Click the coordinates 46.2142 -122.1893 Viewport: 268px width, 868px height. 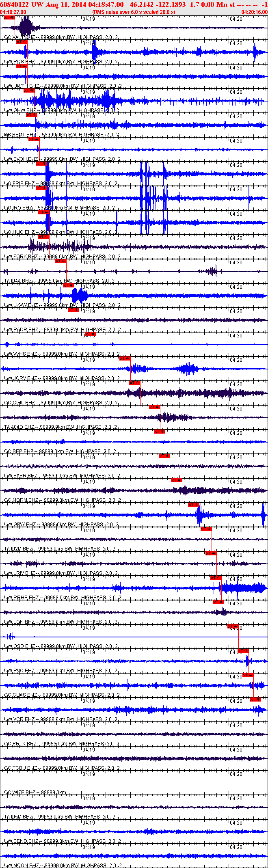coord(158,4)
